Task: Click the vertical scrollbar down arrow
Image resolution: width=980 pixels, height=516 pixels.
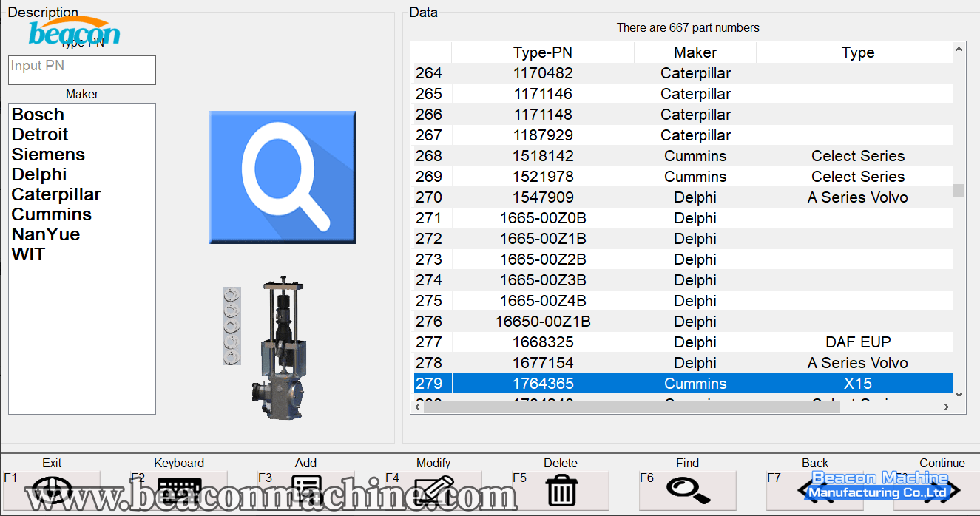Action: 959,396
